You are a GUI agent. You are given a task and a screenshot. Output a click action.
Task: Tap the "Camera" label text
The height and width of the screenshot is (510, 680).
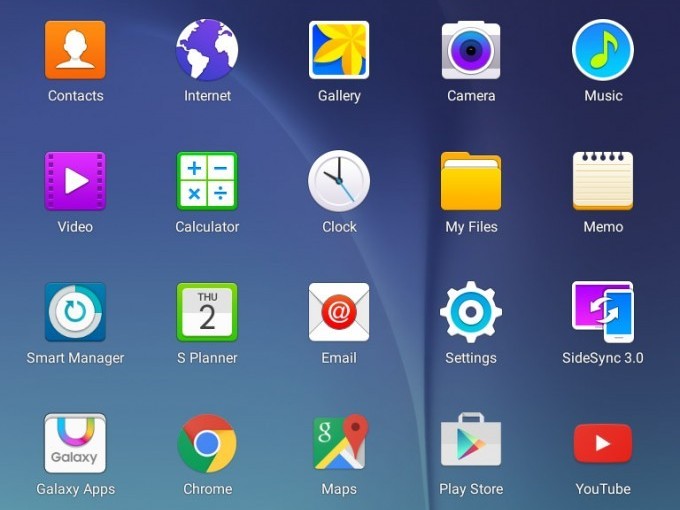(x=471, y=96)
